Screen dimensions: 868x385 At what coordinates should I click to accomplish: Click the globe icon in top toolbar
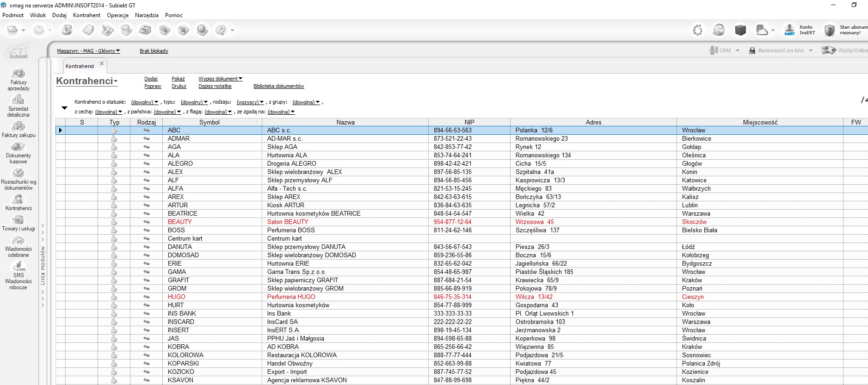(x=719, y=30)
